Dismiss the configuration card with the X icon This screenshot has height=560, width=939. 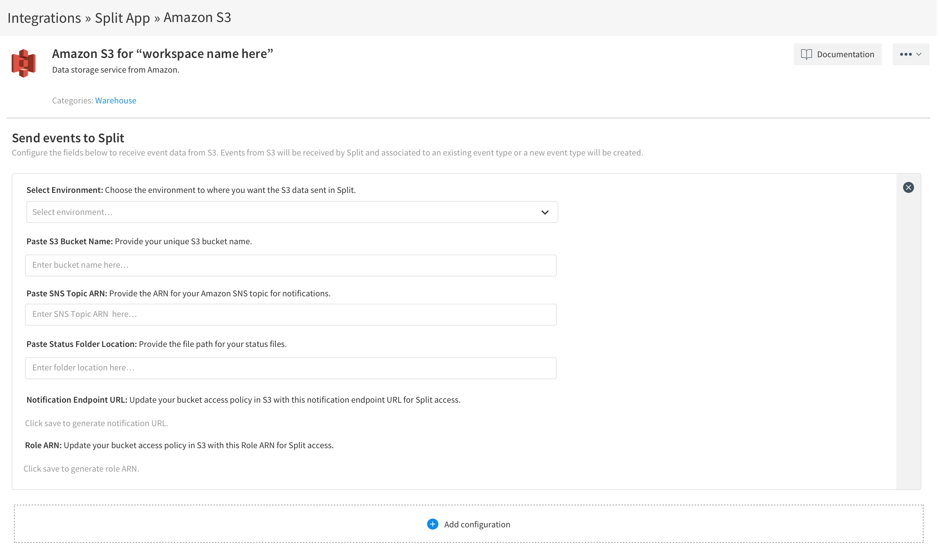click(909, 187)
